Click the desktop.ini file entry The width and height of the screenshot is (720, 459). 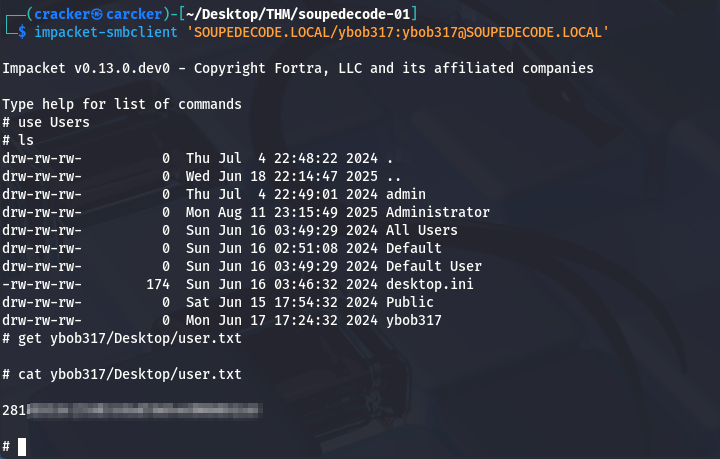pos(429,284)
